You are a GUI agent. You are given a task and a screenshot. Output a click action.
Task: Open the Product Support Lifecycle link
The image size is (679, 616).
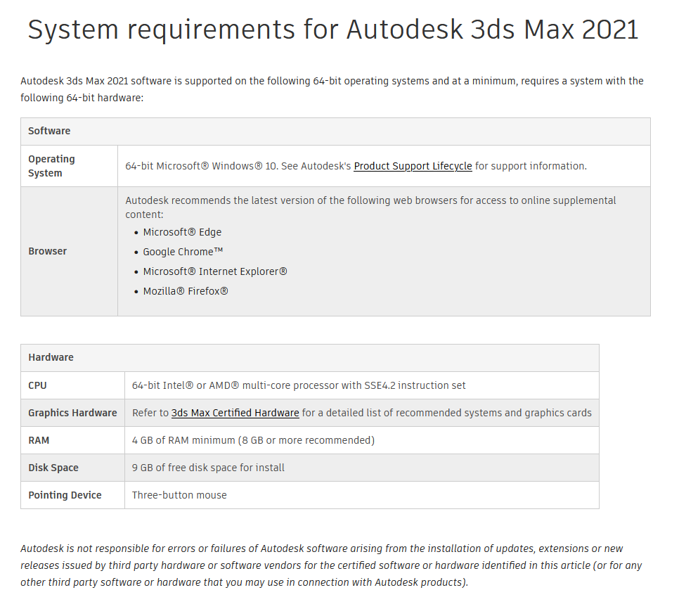[x=413, y=166]
